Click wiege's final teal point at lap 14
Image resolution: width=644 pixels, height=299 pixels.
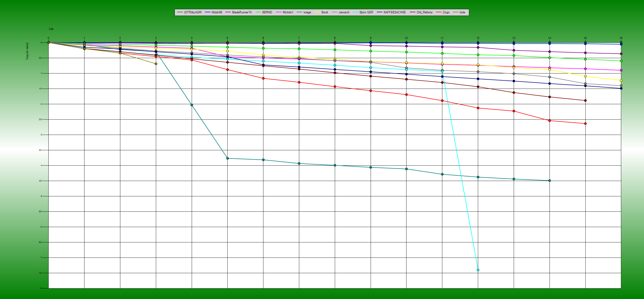point(550,180)
